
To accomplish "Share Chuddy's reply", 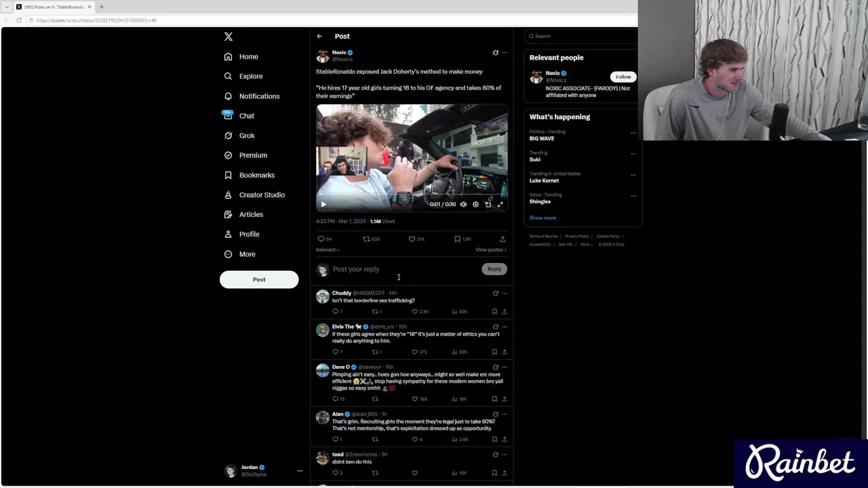I will [504, 312].
